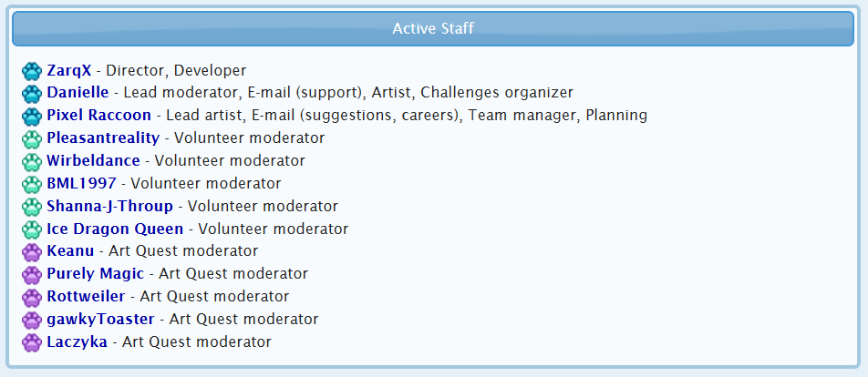The height and width of the screenshot is (377, 868).
Task: Go to Purely Magic's profile
Action: 95,273
